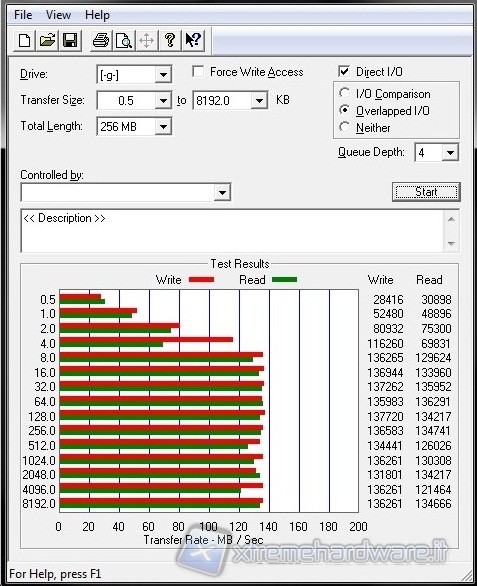
Task: Open the View menu
Action: [x=58, y=15]
